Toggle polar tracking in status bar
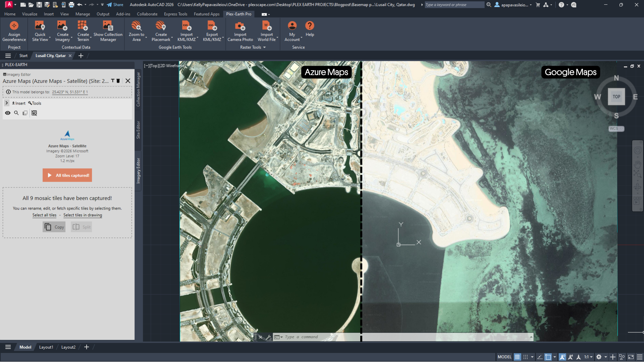The image size is (644, 362). pos(540,357)
